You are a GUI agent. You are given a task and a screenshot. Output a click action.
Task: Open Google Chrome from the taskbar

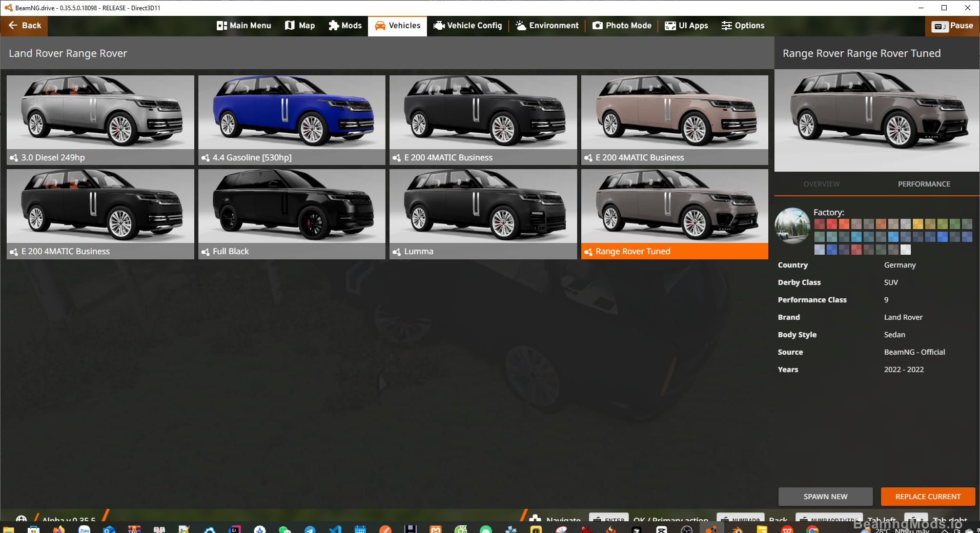pyautogui.click(x=812, y=529)
